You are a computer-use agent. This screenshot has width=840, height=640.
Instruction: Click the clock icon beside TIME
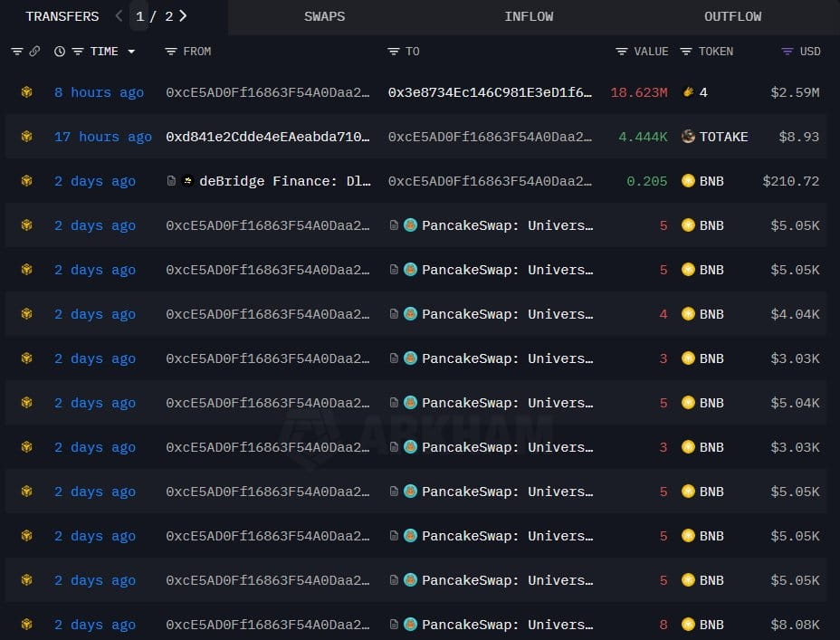(x=60, y=52)
